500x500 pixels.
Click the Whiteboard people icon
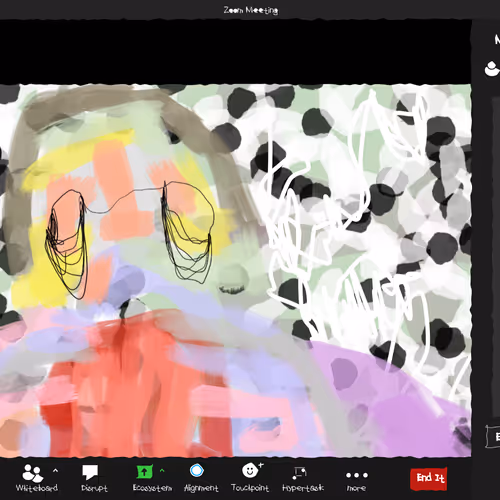[33, 473]
